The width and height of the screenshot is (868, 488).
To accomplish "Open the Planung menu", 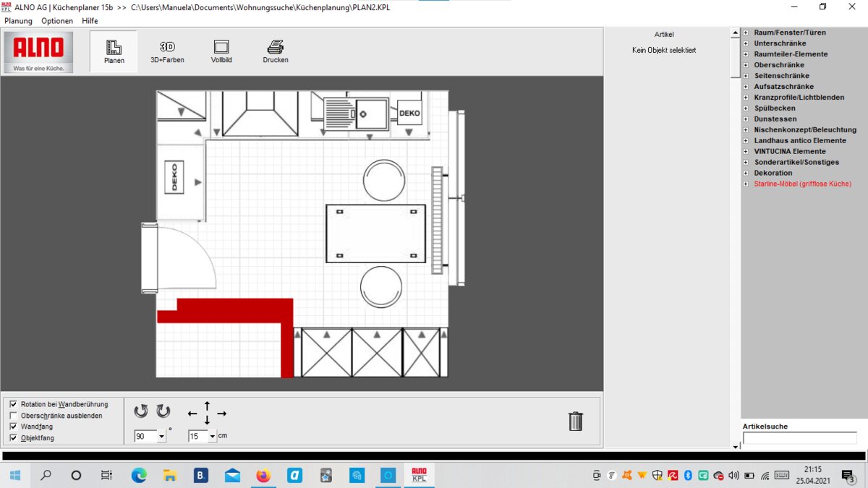I will point(18,21).
